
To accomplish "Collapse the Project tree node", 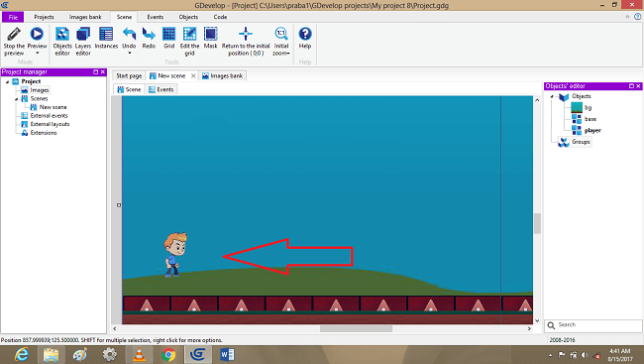I will tap(7, 81).
